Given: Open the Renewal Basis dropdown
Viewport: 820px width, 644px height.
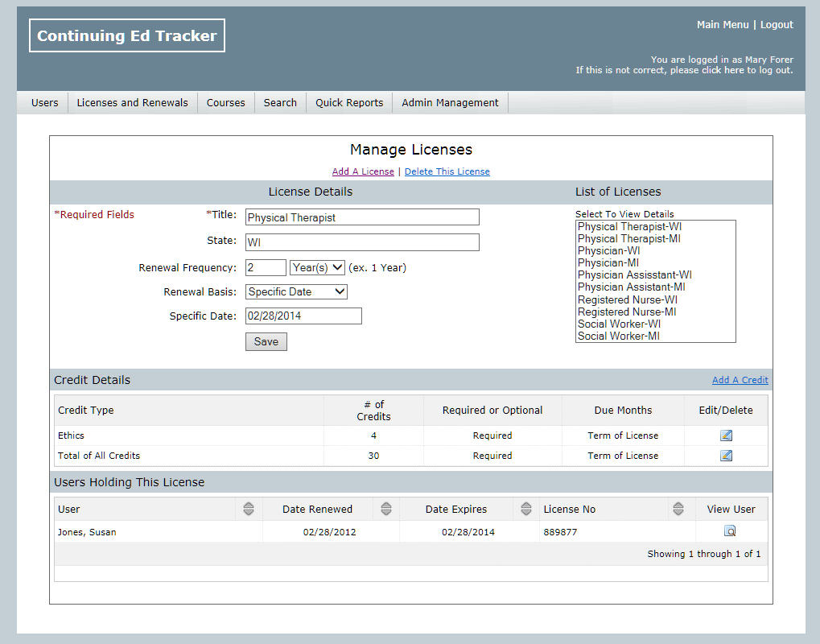Looking at the screenshot, I should [x=296, y=291].
